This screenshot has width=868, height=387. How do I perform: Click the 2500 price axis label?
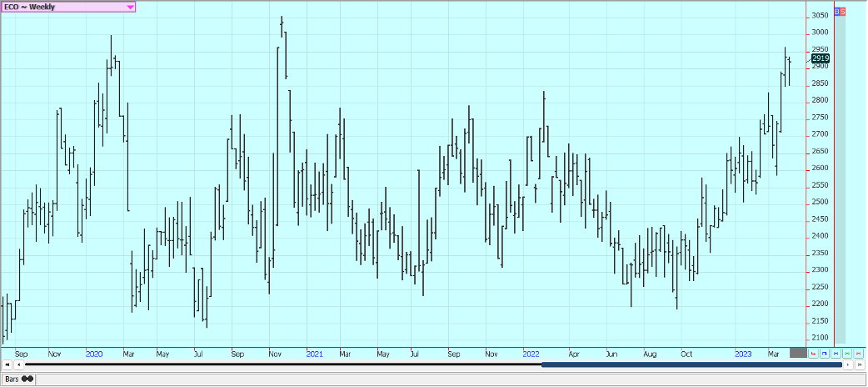coord(821,202)
